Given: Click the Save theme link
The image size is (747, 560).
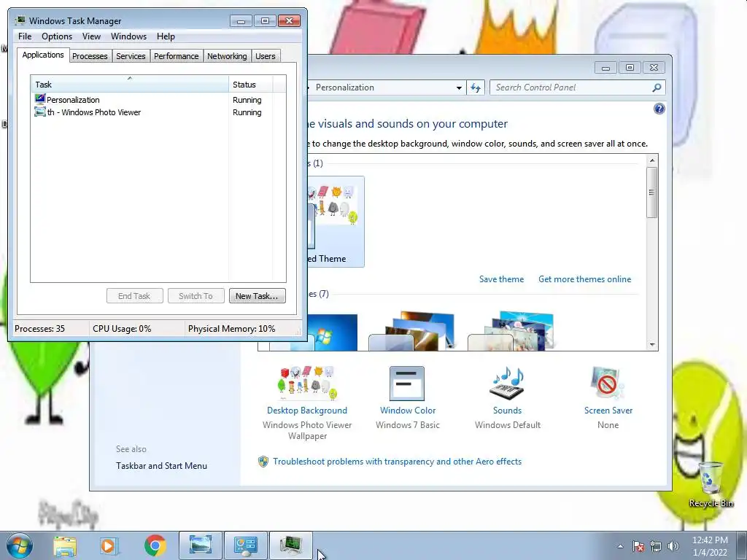Looking at the screenshot, I should 501,279.
